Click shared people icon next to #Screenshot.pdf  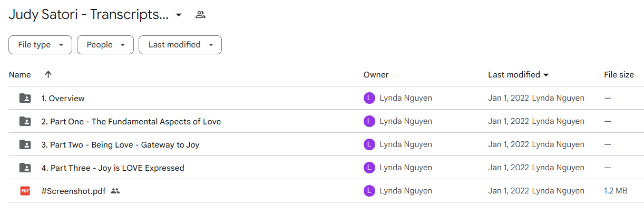(x=115, y=191)
